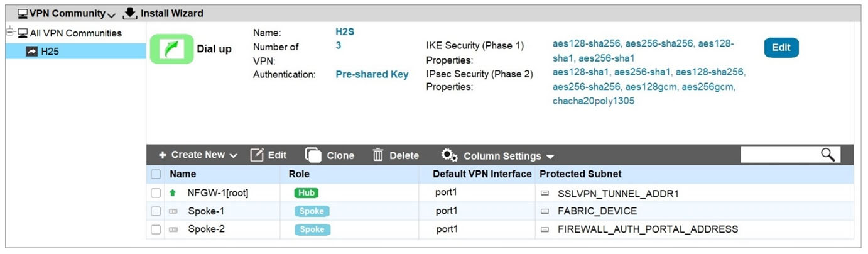Open the VPN Community dropdown
This screenshot has width=868, height=254.
coord(67,13)
